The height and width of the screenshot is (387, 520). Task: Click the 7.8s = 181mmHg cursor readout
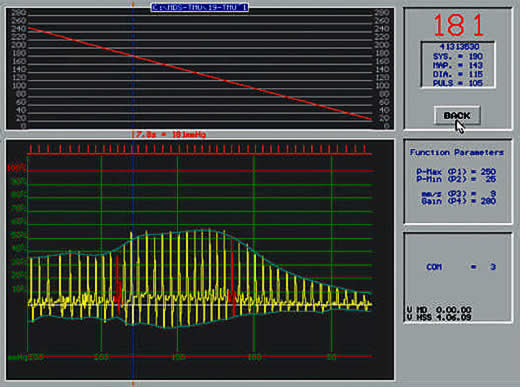pos(171,134)
